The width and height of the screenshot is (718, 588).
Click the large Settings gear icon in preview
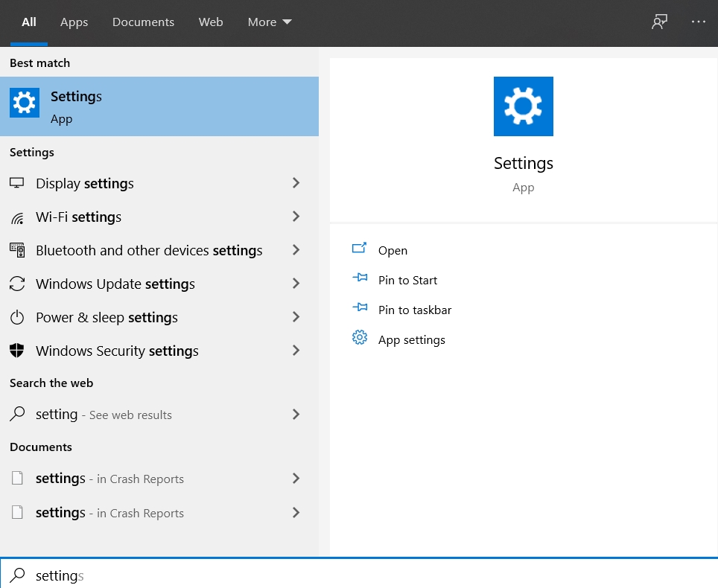pos(523,106)
